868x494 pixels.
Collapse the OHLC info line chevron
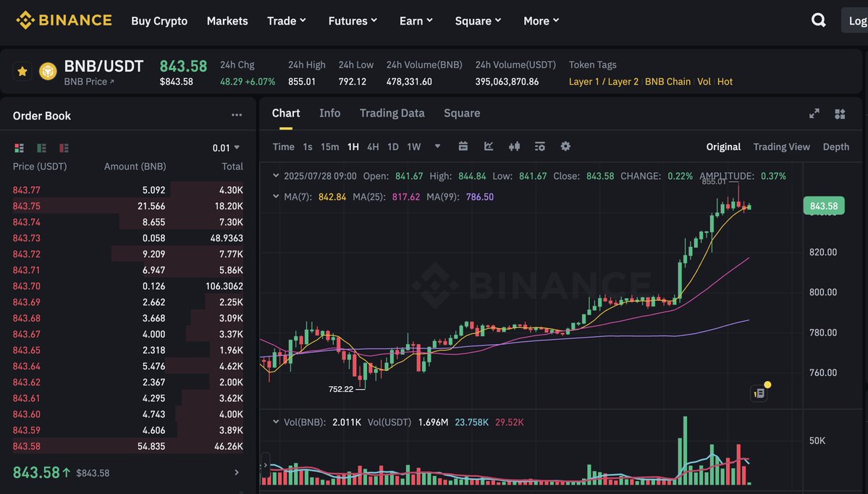point(276,175)
